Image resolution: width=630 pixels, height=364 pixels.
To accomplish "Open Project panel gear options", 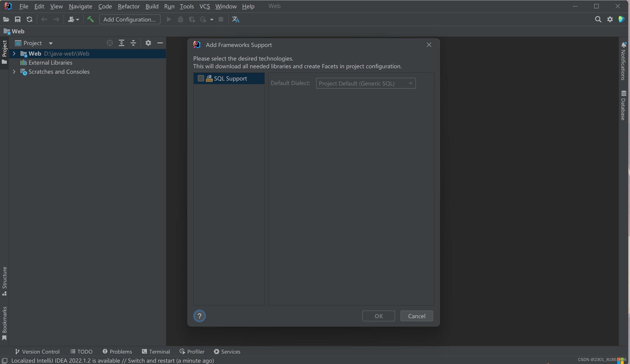I will point(148,43).
